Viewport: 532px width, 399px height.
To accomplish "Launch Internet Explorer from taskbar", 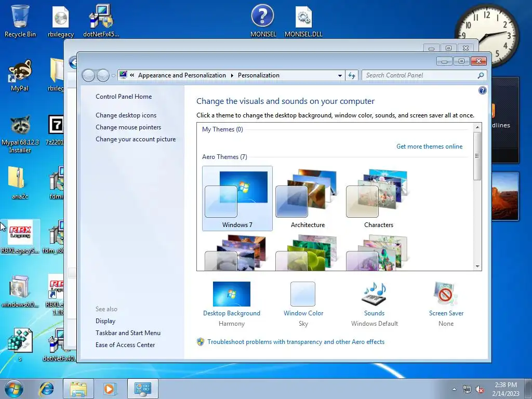I will [x=46, y=389].
